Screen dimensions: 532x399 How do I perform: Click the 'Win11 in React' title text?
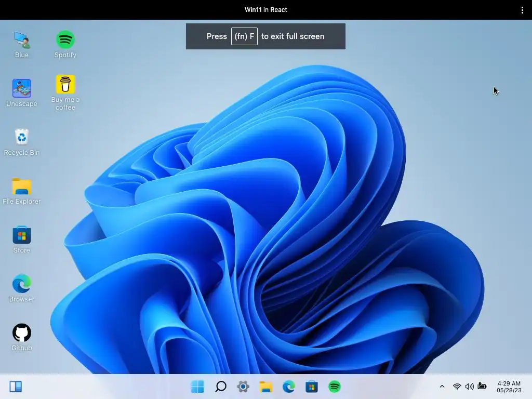[x=266, y=10]
